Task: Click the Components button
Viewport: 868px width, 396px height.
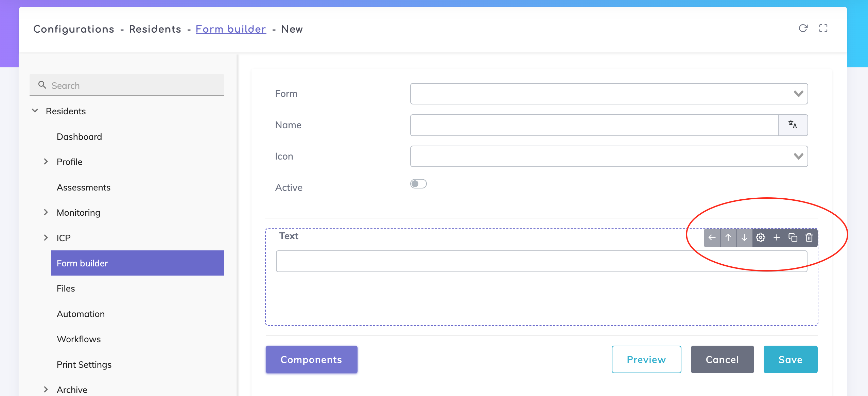Action: (311, 360)
